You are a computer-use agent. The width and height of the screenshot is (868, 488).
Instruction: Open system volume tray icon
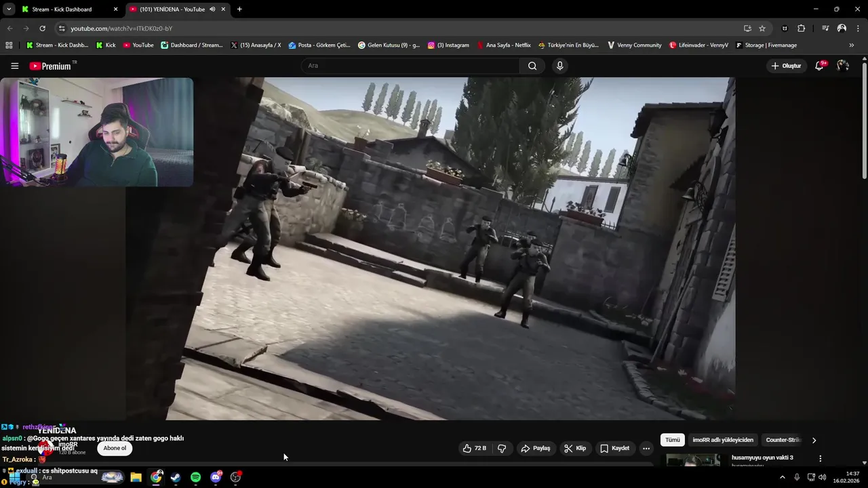[x=823, y=477]
